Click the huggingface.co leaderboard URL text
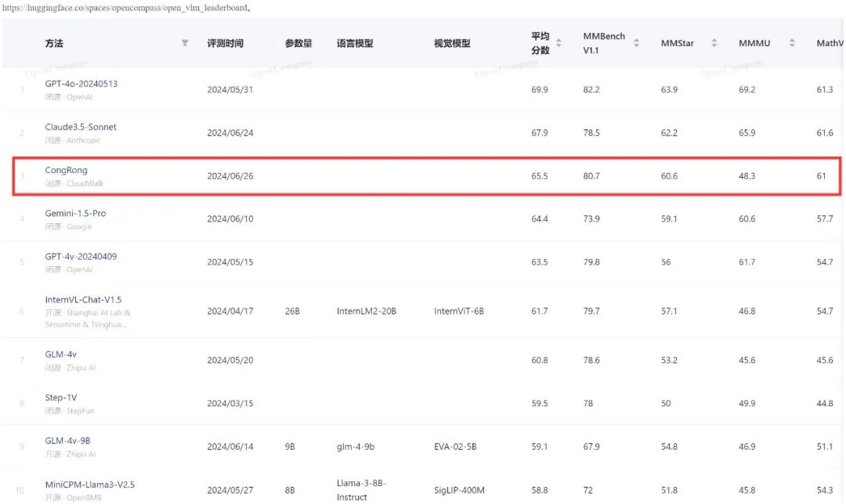 pos(125,8)
